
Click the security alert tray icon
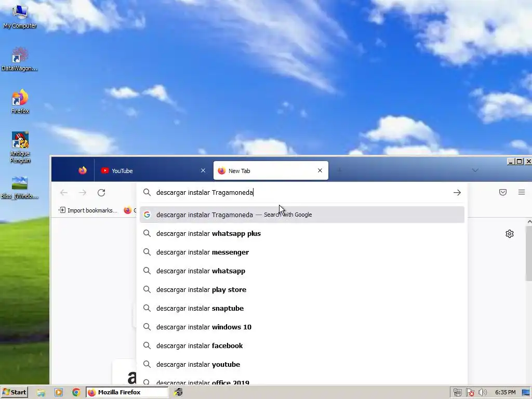[x=470, y=393]
